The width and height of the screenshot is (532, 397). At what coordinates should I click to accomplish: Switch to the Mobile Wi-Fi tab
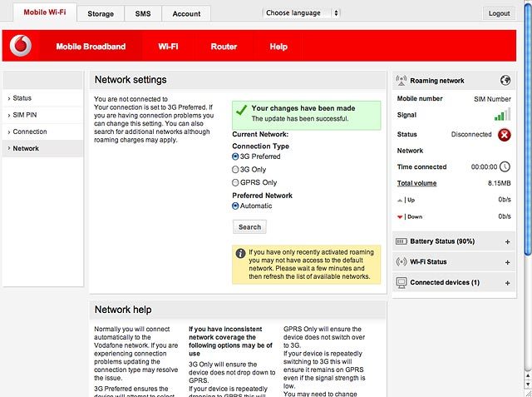[45, 12]
